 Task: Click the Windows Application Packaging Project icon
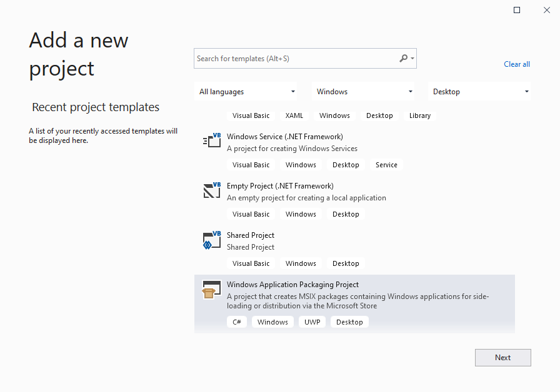click(x=211, y=289)
